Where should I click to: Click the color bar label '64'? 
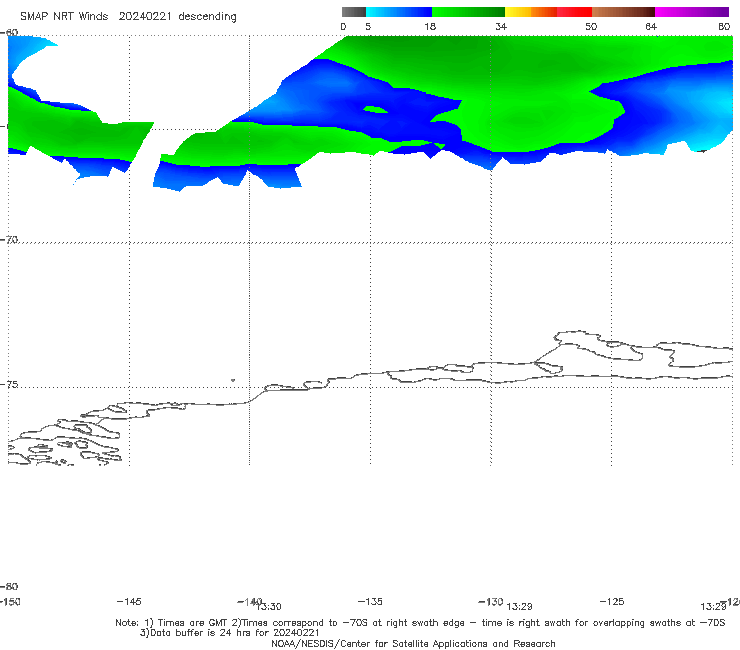(x=651, y=27)
